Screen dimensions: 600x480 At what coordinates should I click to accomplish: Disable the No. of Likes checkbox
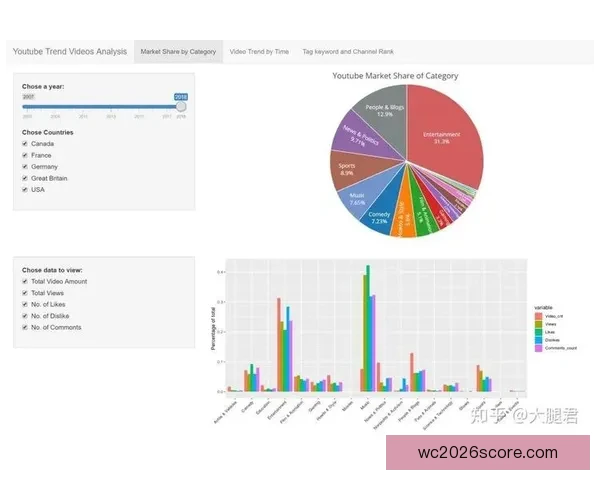pyautogui.click(x=25, y=304)
